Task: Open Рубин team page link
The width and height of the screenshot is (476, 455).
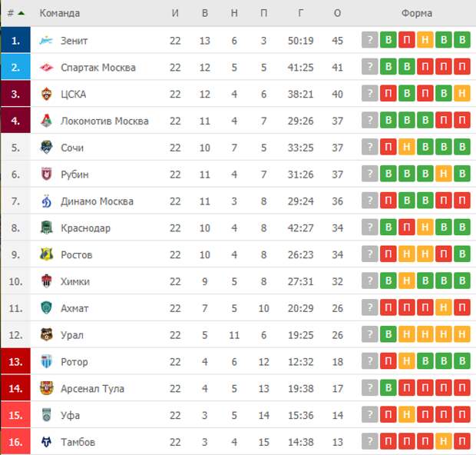Action: 74,174
